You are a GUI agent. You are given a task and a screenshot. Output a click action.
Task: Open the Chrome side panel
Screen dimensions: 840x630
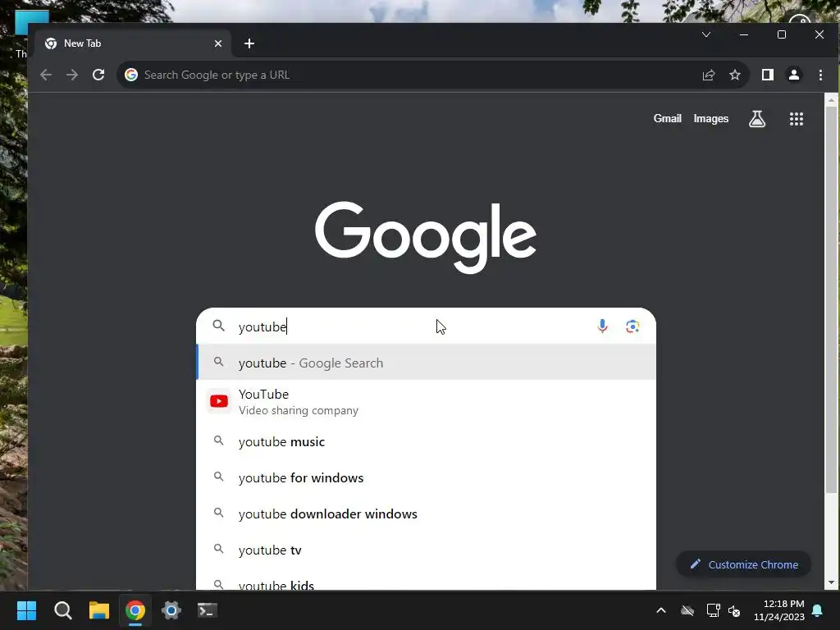point(768,75)
